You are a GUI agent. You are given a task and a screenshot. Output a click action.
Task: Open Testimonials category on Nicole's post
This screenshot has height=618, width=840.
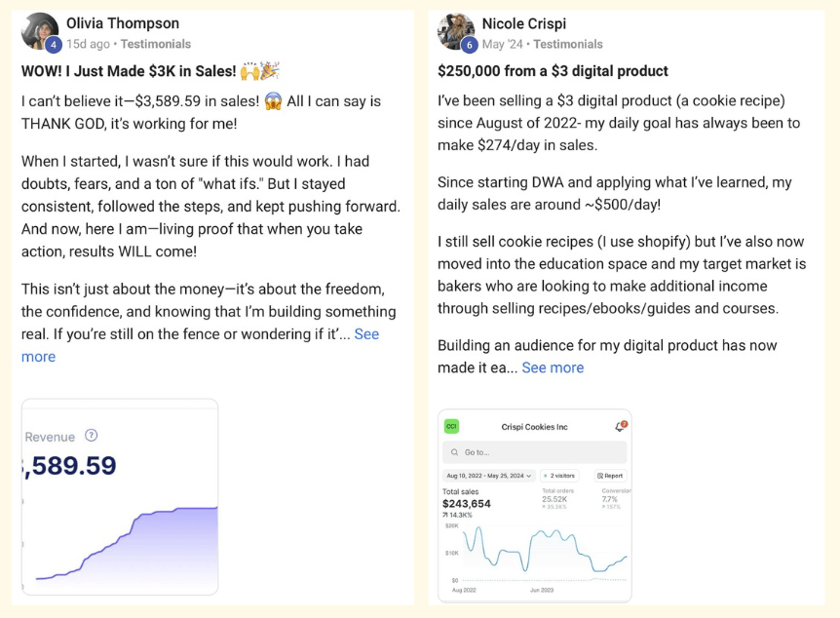coord(568,44)
